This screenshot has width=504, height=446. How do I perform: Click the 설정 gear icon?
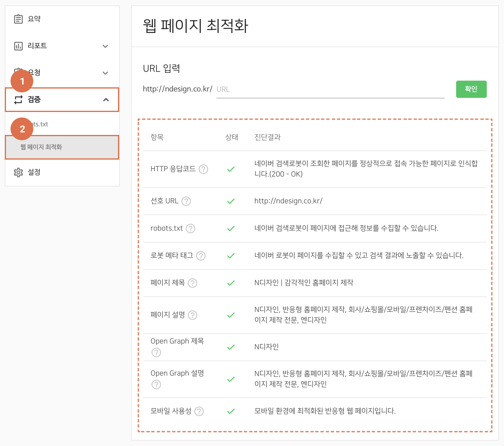(18, 172)
